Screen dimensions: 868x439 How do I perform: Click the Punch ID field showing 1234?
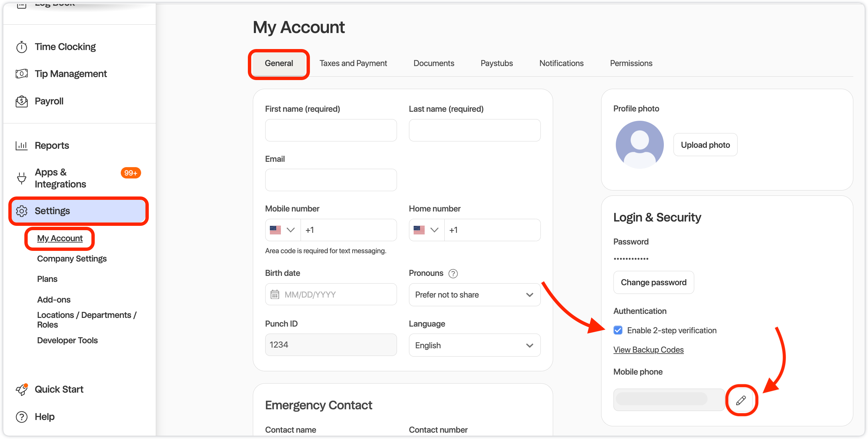331,345
